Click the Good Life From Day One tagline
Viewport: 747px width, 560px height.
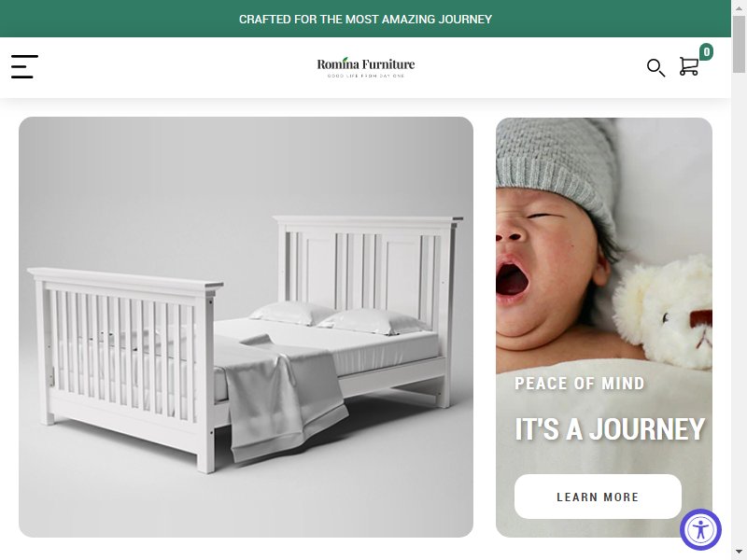tap(366, 76)
